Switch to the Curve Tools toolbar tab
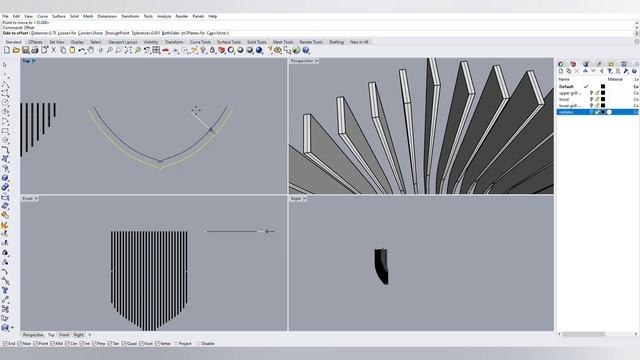Viewport: 640px width, 360px height. [200, 42]
